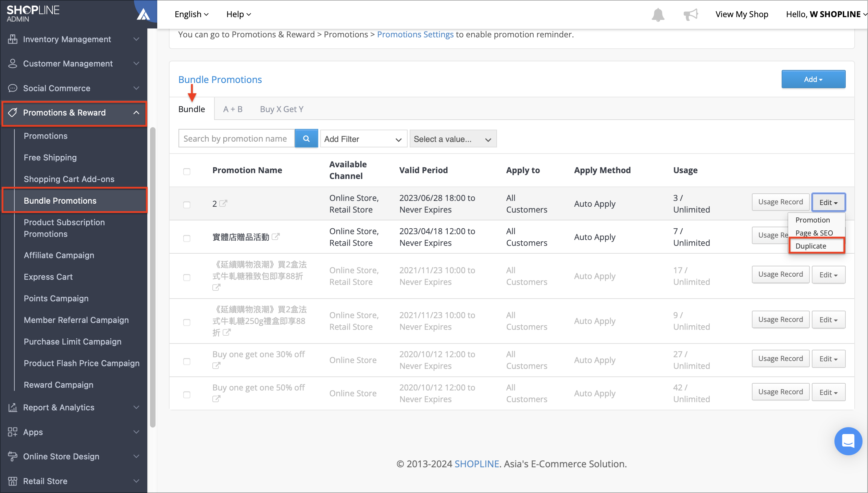Image resolution: width=868 pixels, height=493 pixels.
Task: Check the box for Buy one get one 30% off
Action: pos(187,361)
